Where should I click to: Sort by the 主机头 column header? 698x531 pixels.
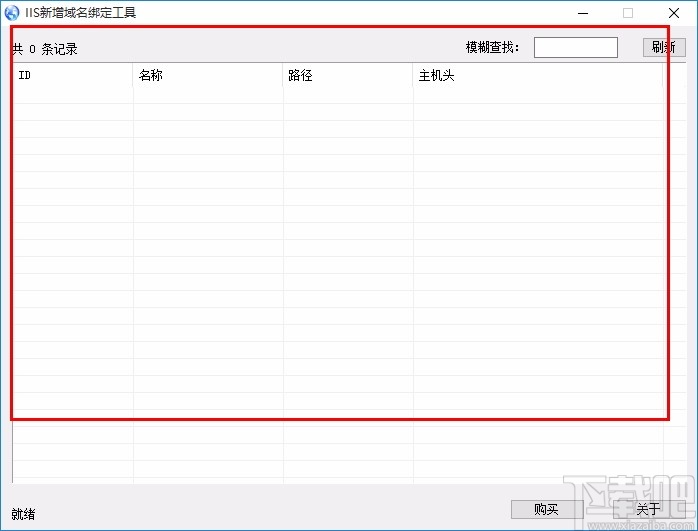coord(538,75)
